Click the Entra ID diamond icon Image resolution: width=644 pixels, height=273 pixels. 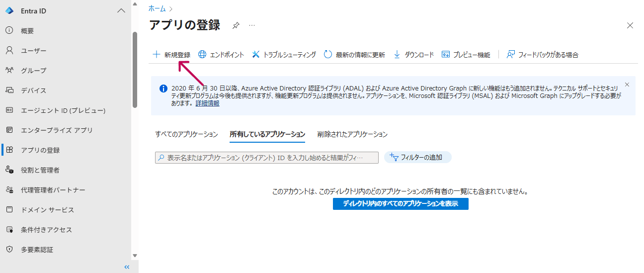[x=9, y=11]
